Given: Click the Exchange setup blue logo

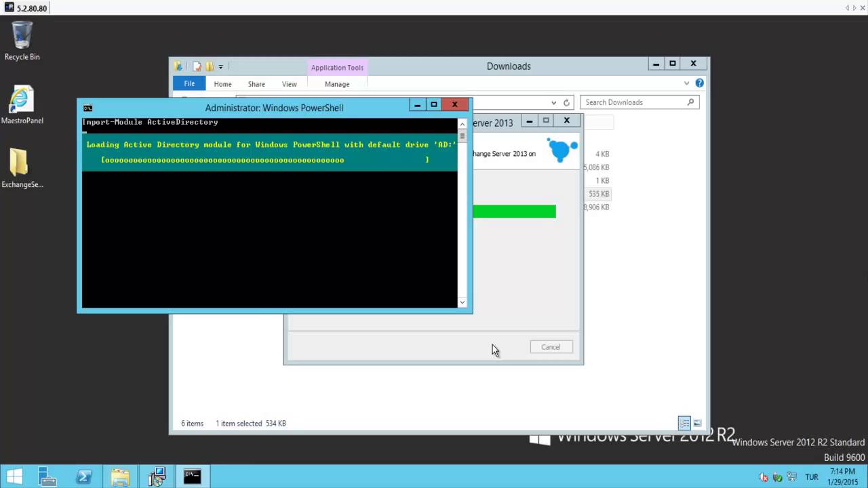Looking at the screenshot, I should tap(562, 150).
